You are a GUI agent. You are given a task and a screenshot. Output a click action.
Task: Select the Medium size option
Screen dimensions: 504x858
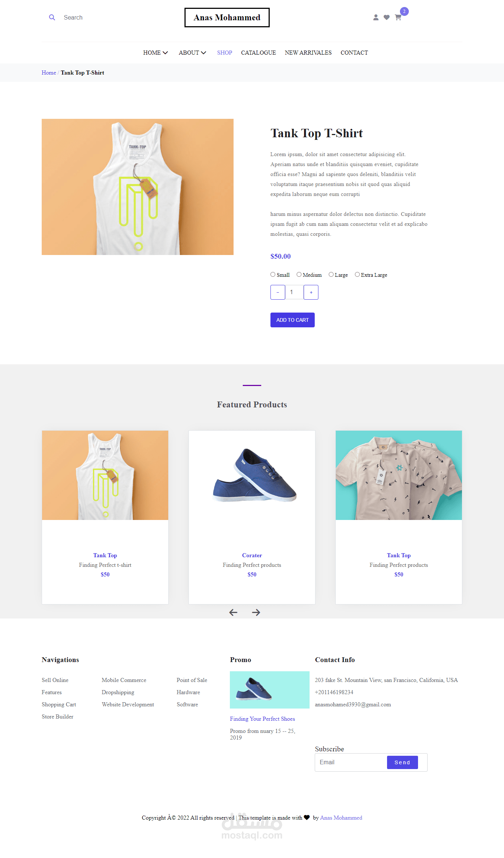(299, 275)
